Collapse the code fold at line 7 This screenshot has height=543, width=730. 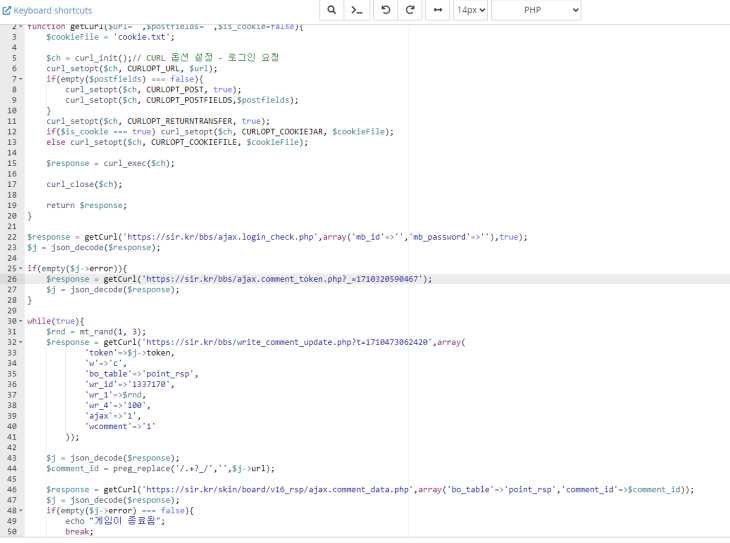click(x=20, y=78)
